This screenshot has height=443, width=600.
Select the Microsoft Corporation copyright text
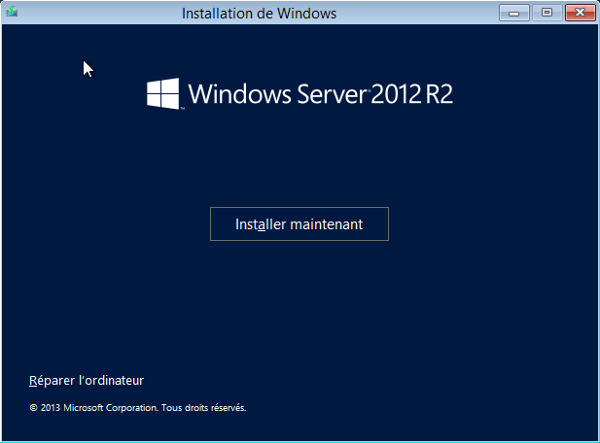point(138,408)
